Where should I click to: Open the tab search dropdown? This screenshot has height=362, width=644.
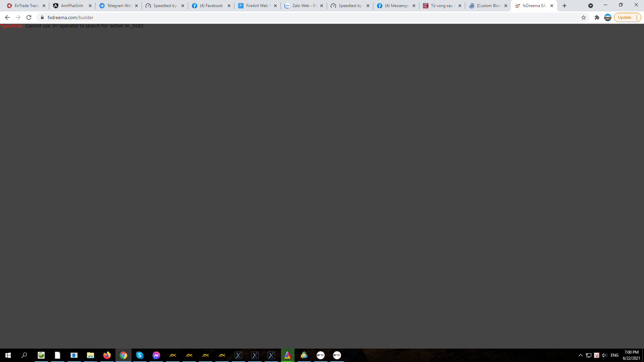[x=591, y=6]
